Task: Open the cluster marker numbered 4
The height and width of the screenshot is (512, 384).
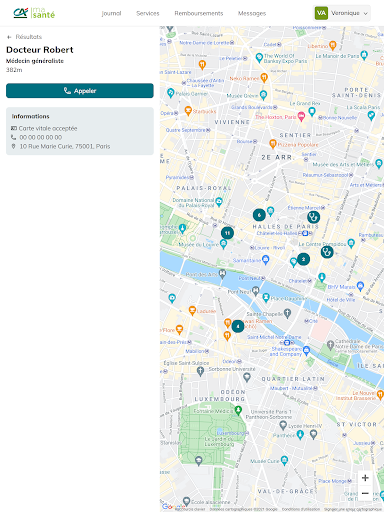Action: coord(238,326)
